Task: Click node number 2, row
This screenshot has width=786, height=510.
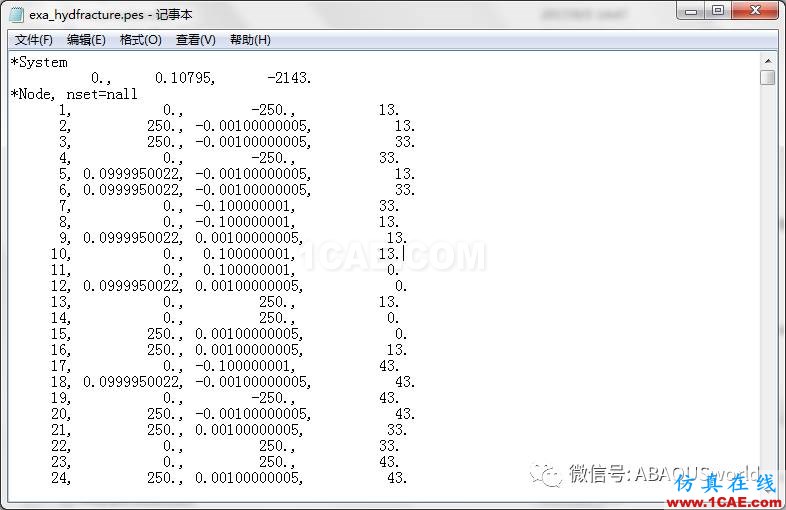Action: (x=237, y=126)
